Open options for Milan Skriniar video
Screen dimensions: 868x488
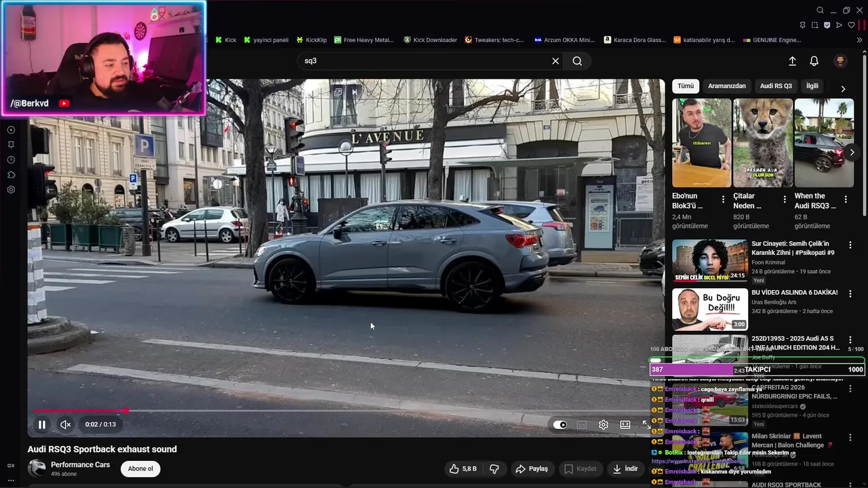(850, 439)
